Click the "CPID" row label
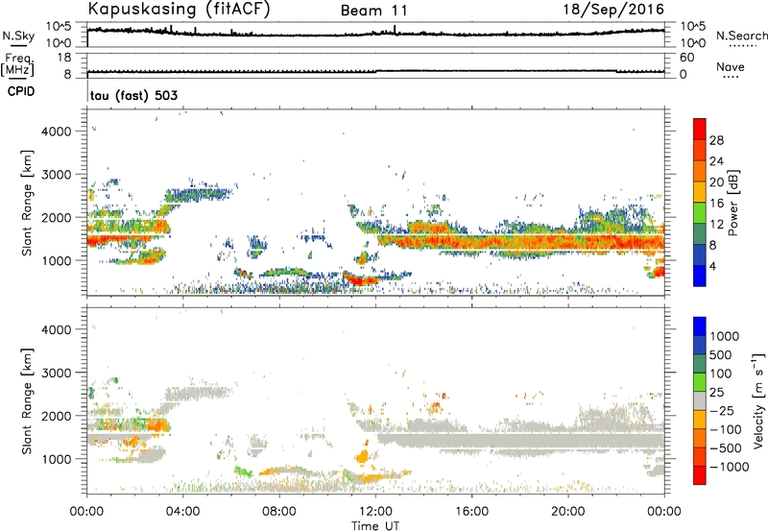Viewport: 768px width, 532px height. (x=21, y=91)
